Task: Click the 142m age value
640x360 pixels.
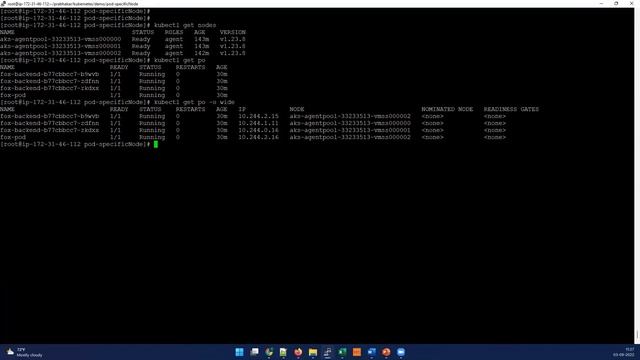Action: 202,53
